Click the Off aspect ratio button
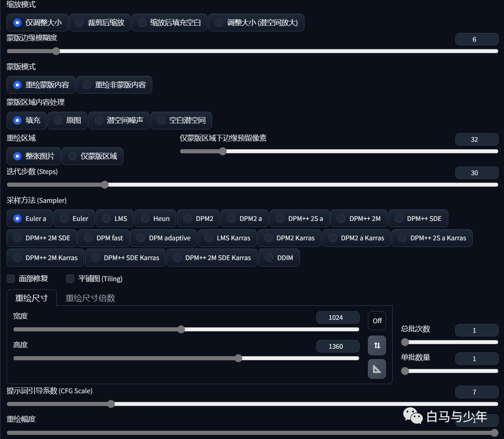 point(377,321)
